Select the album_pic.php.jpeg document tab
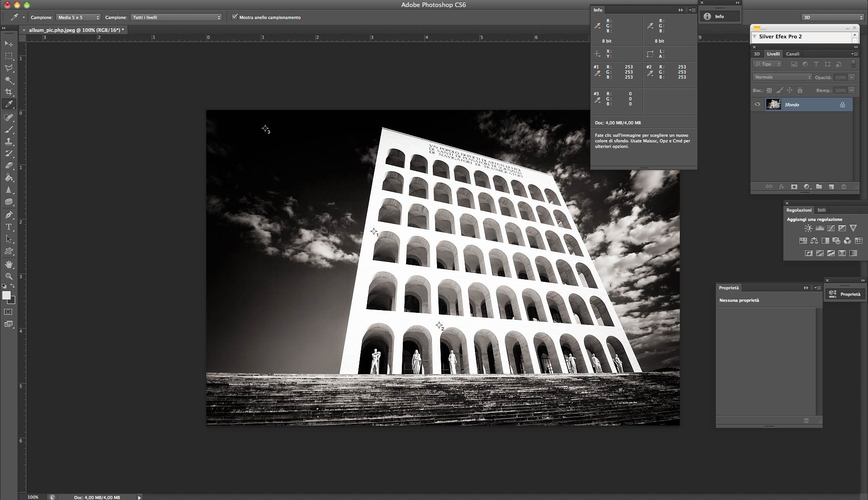The image size is (868, 500). click(76, 30)
